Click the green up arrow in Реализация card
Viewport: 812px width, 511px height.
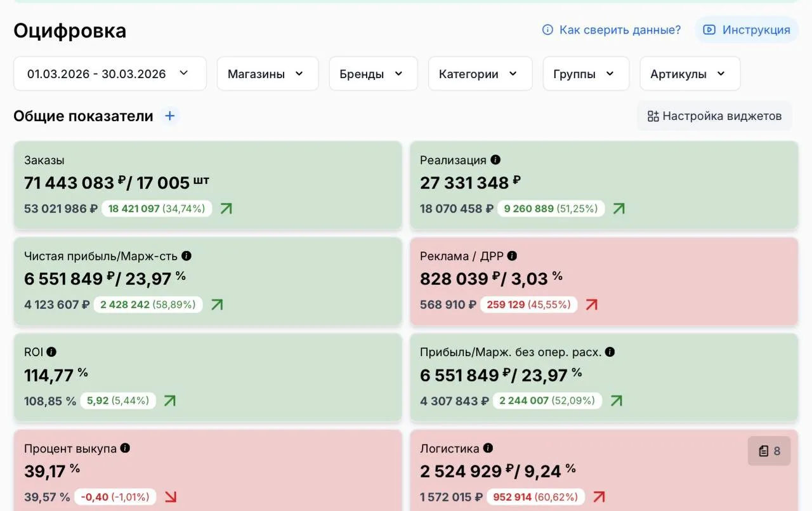click(x=619, y=208)
